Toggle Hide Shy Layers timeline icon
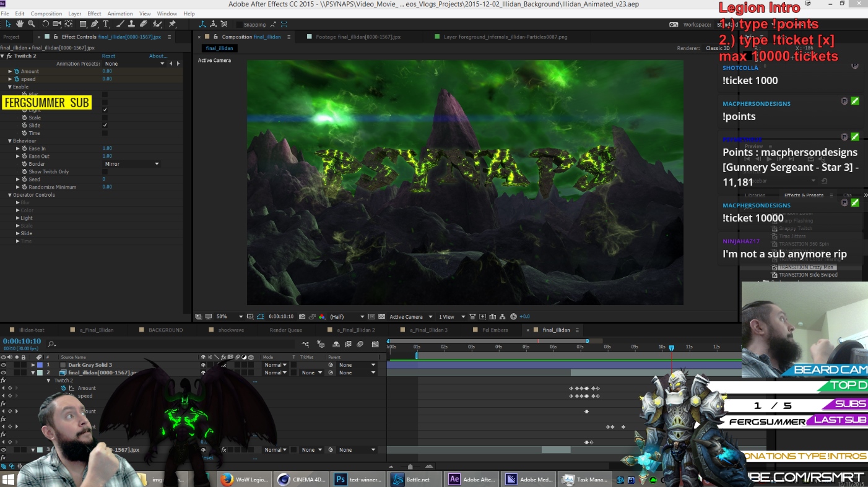The height and width of the screenshot is (487, 868). [336, 344]
